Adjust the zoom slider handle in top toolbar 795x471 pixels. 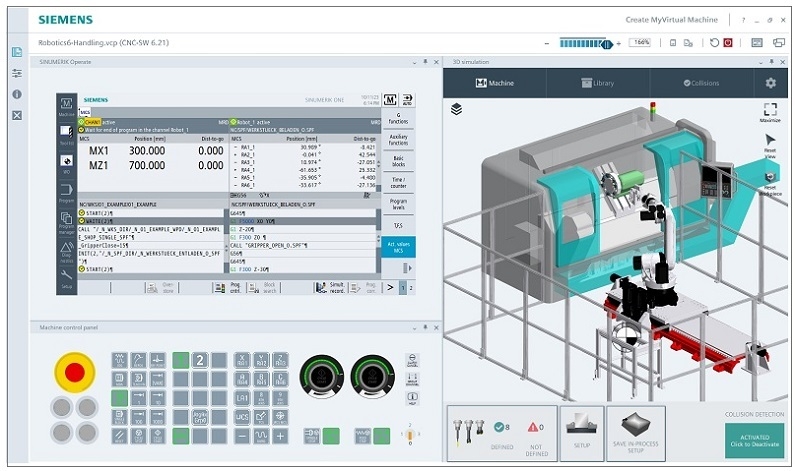click(607, 44)
